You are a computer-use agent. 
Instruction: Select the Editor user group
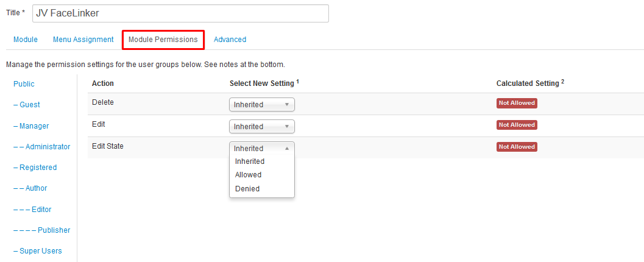pos(32,210)
